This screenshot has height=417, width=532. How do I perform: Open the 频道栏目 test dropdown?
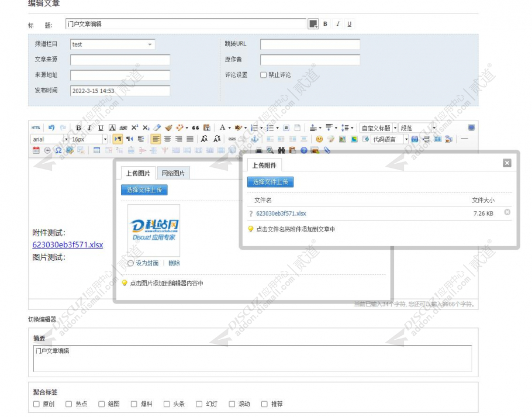(113, 44)
